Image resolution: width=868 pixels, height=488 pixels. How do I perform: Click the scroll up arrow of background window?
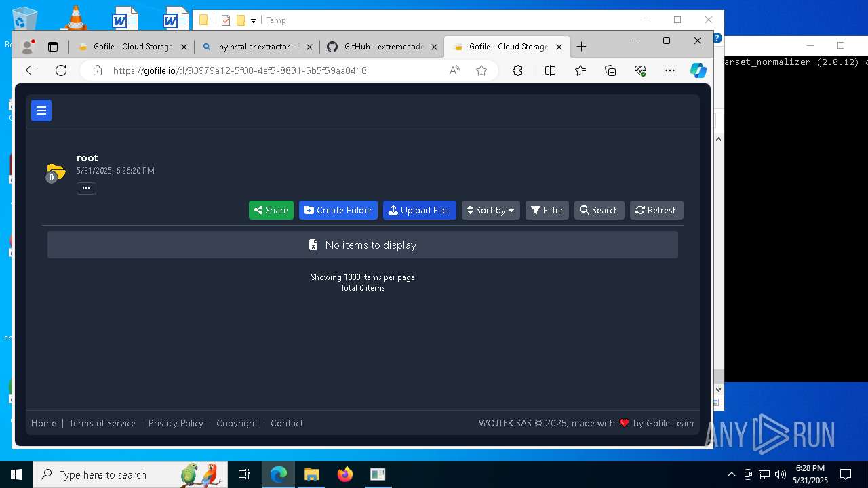click(719, 139)
